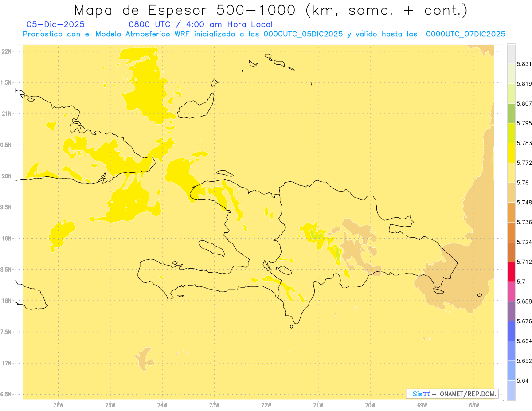Image resolution: width=532 pixels, height=411 pixels.
Task: Click the color bar value '5.748'
Action: 524,202
